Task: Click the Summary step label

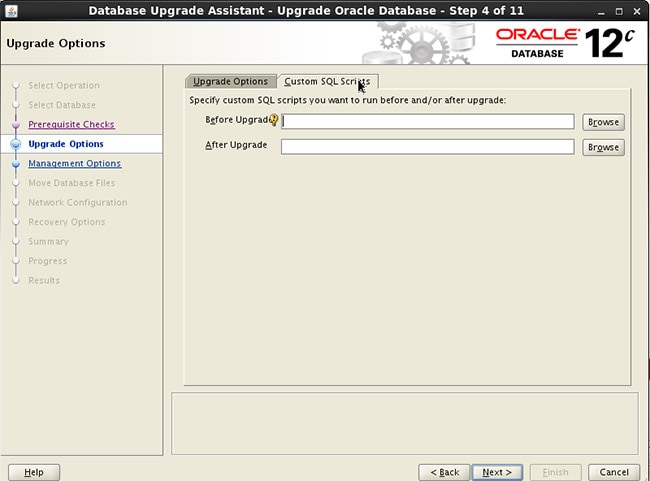Action: click(x=48, y=241)
